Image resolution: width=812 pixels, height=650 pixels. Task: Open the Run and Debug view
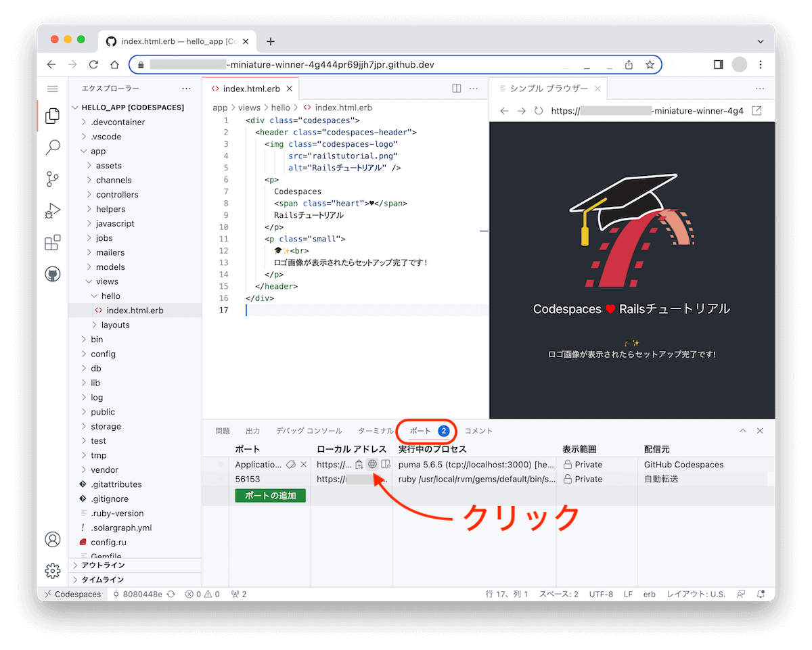point(52,211)
